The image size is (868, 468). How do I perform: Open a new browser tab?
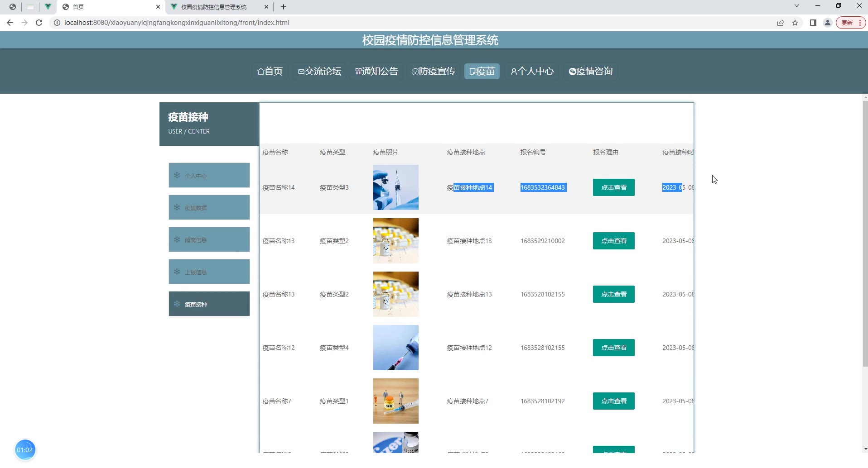284,7
